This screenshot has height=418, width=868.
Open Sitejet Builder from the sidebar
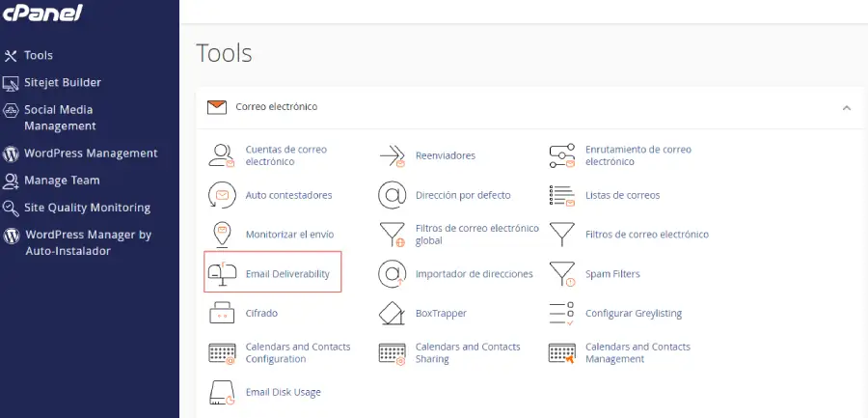(63, 83)
